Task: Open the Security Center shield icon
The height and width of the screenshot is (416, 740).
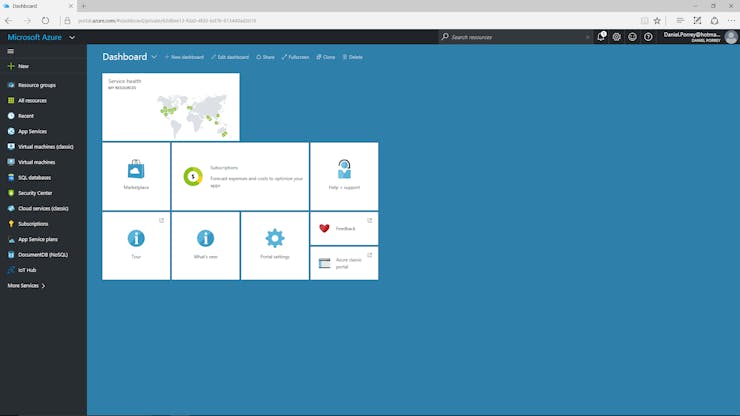Action: [x=11, y=193]
